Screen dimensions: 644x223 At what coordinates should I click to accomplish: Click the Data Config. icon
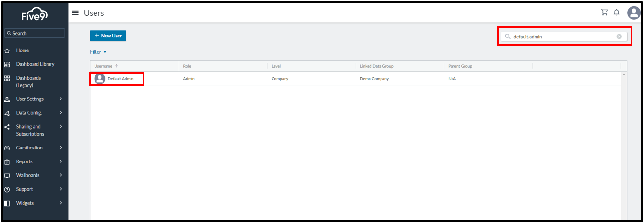[7, 113]
